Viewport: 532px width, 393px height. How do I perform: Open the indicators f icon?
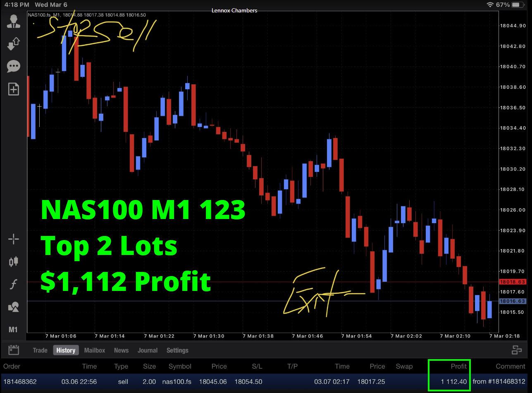coord(14,284)
